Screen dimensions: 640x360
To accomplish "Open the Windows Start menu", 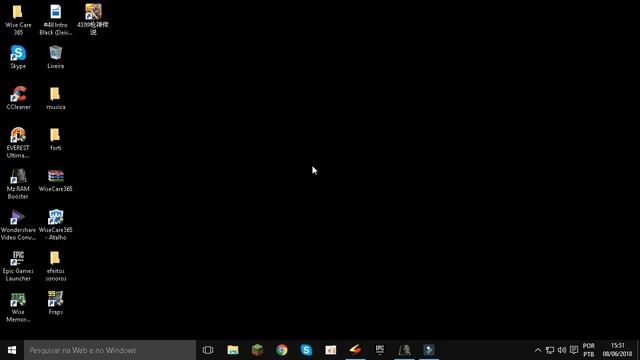I will point(12,350).
